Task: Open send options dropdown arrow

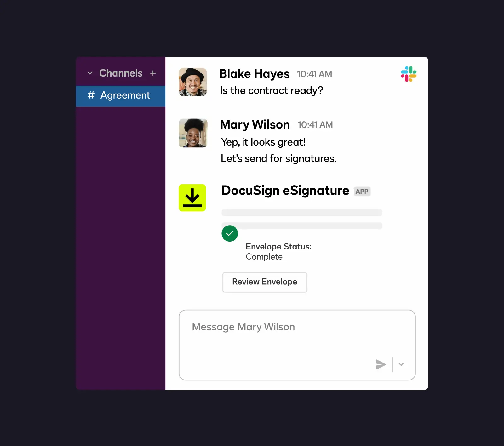Action: pyautogui.click(x=401, y=364)
